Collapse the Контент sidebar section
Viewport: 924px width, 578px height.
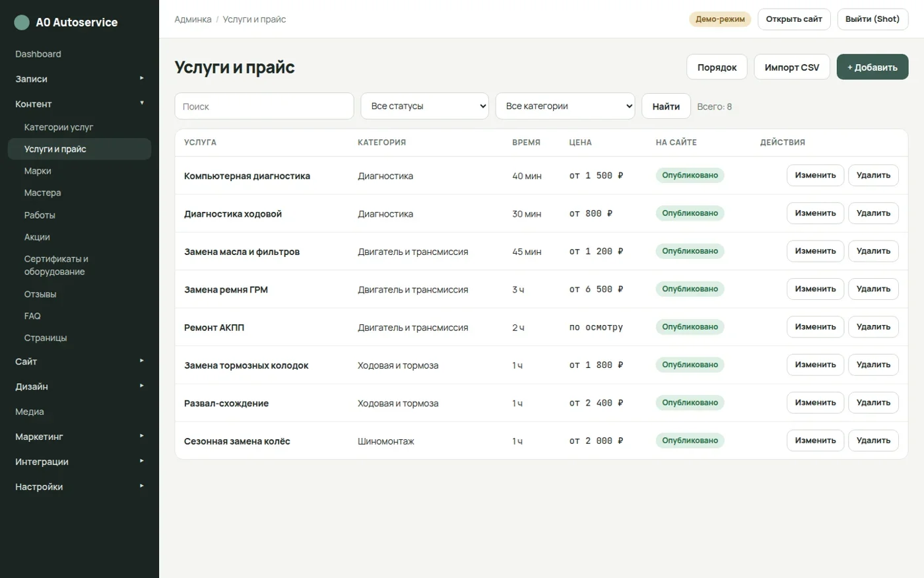[79, 104]
